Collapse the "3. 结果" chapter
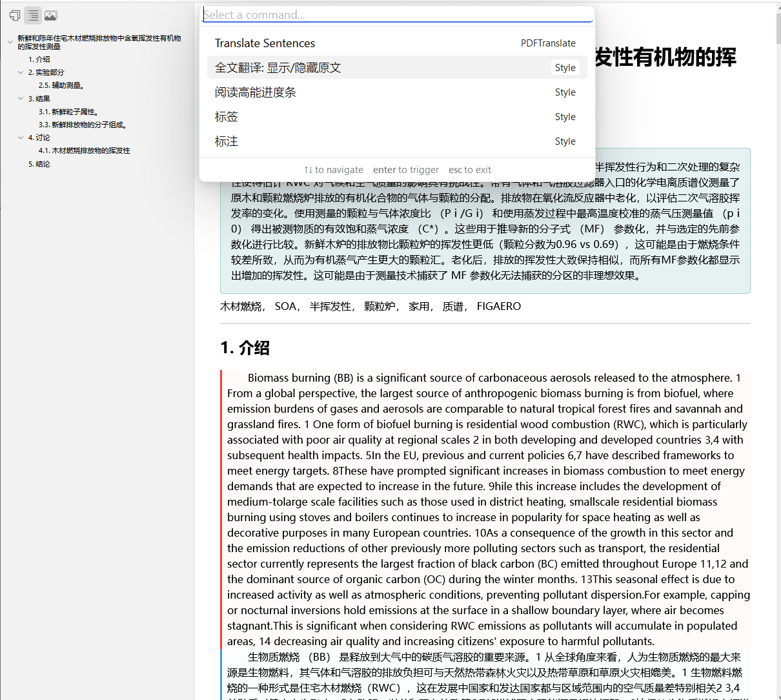The height and width of the screenshot is (700, 781). [x=21, y=98]
